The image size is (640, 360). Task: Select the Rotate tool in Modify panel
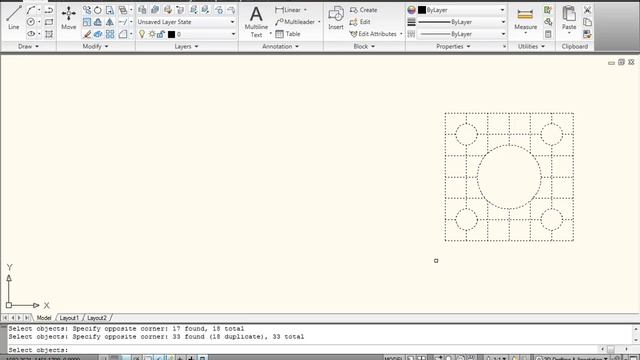(x=98, y=10)
